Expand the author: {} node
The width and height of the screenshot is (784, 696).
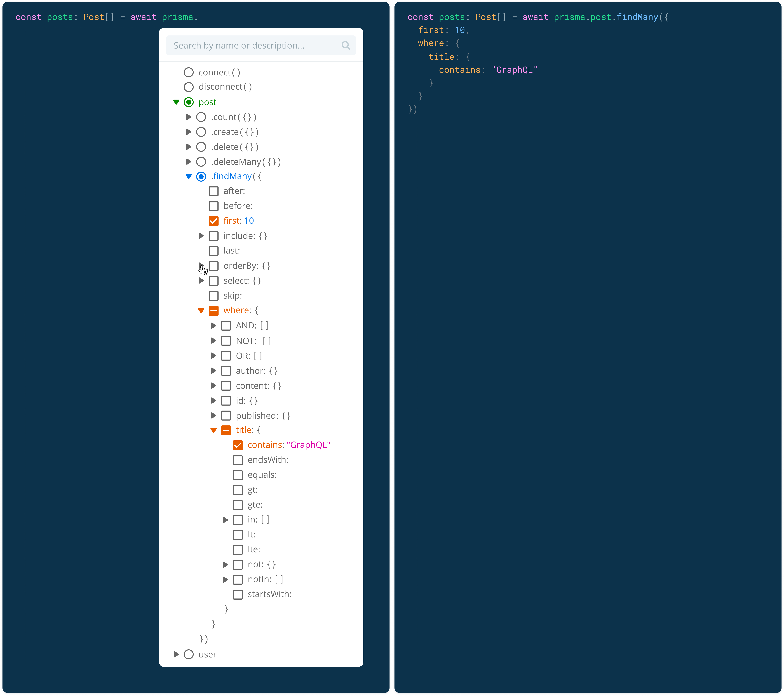[214, 371]
